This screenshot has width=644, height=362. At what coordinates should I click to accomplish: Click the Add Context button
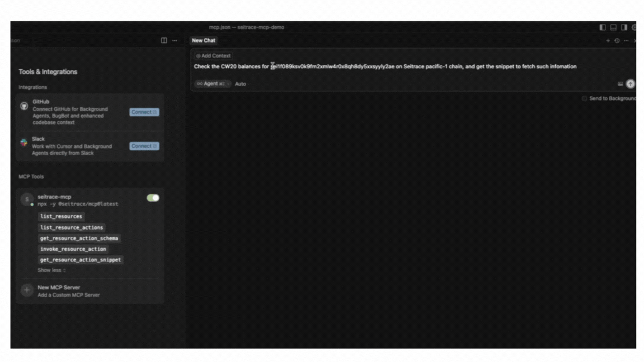coord(213,56)
